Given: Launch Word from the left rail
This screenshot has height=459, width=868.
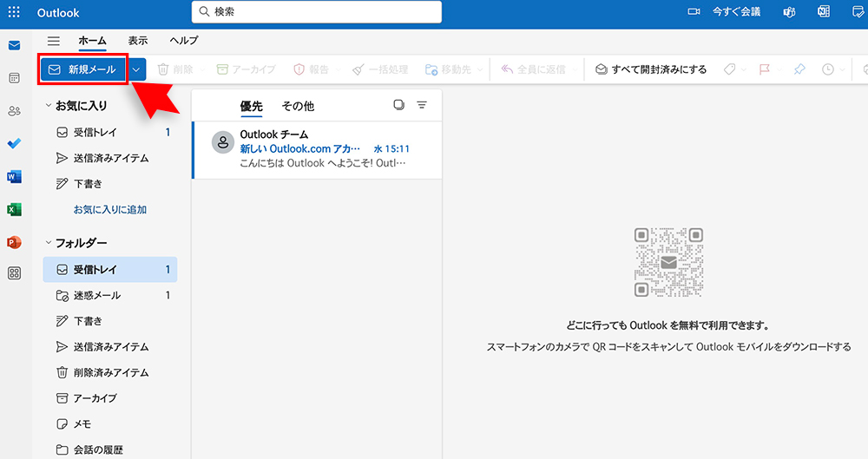Looking at the screenshot, I should 15,177.
